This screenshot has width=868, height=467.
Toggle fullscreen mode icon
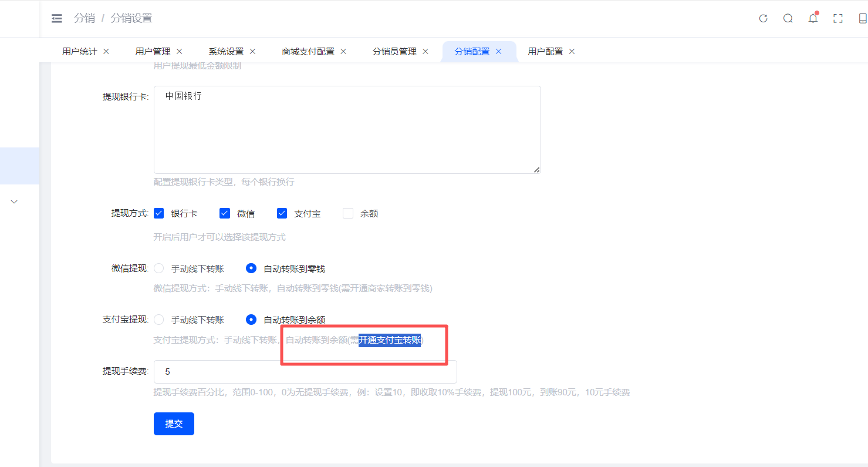(x=837, y=18)
